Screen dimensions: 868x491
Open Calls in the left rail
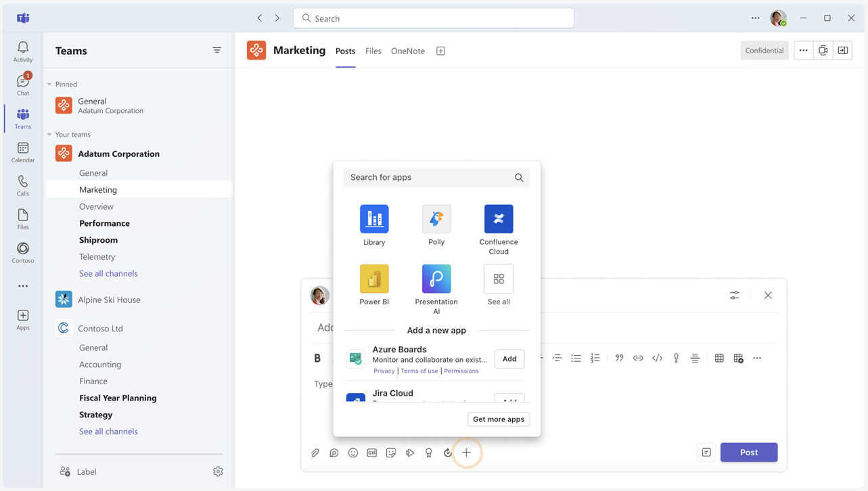tap(23, 185)
